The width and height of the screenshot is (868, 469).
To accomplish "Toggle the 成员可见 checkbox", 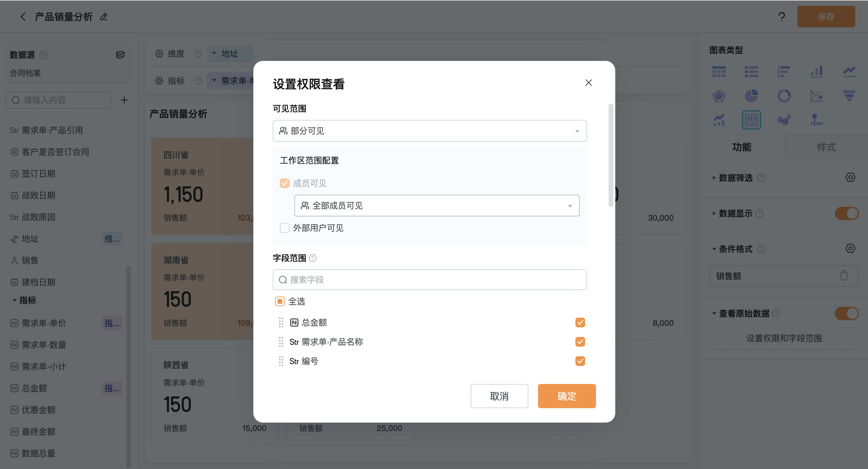I will pos(285,183).
